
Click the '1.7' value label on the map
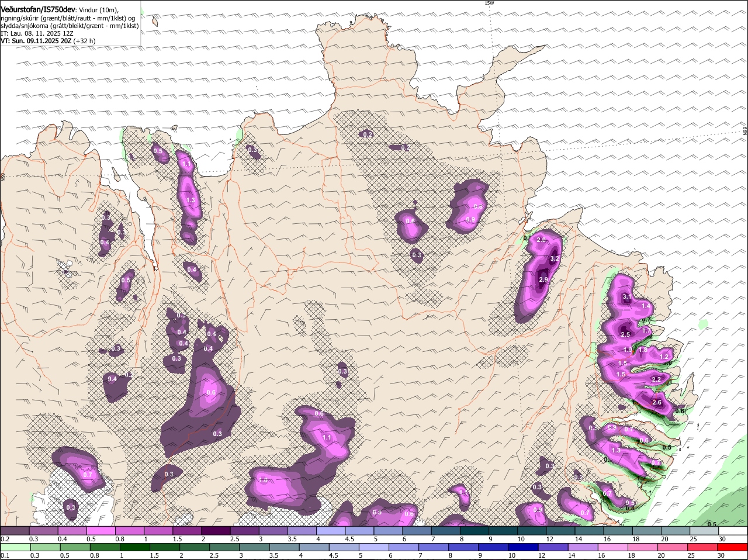click(x=646, y=331)
